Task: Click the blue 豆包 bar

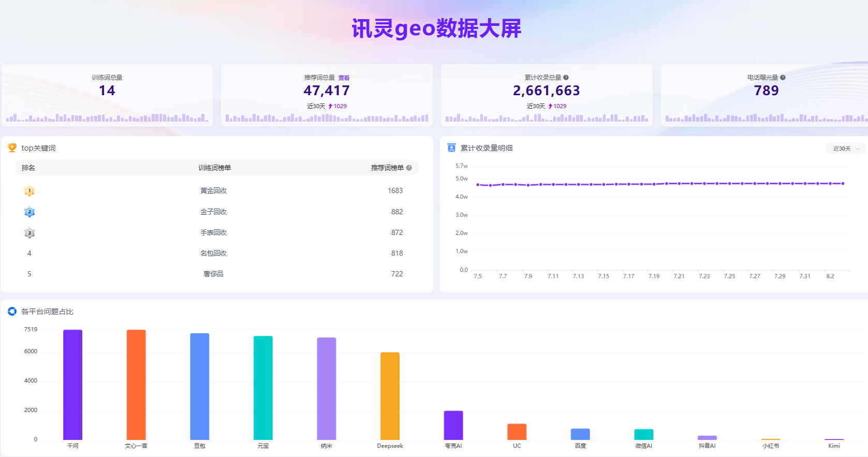Action: [200, 387]
